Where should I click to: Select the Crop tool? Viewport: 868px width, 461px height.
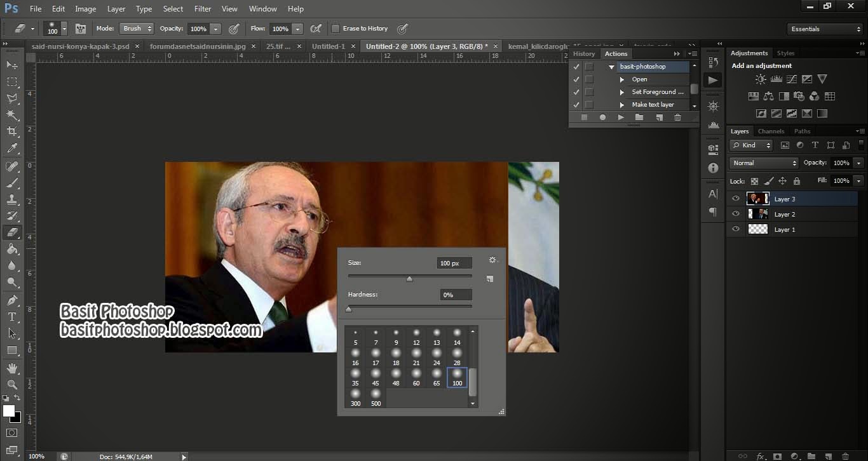point(12,131)
